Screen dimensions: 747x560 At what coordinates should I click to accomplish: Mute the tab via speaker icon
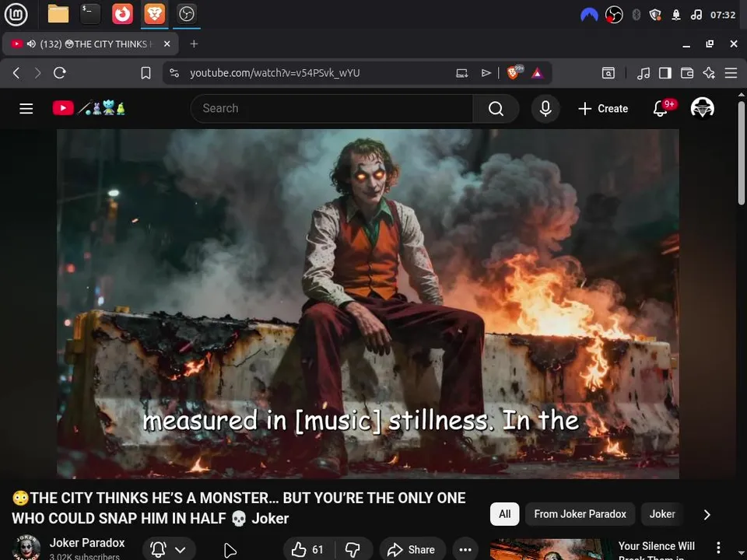[x=31, y=44]
